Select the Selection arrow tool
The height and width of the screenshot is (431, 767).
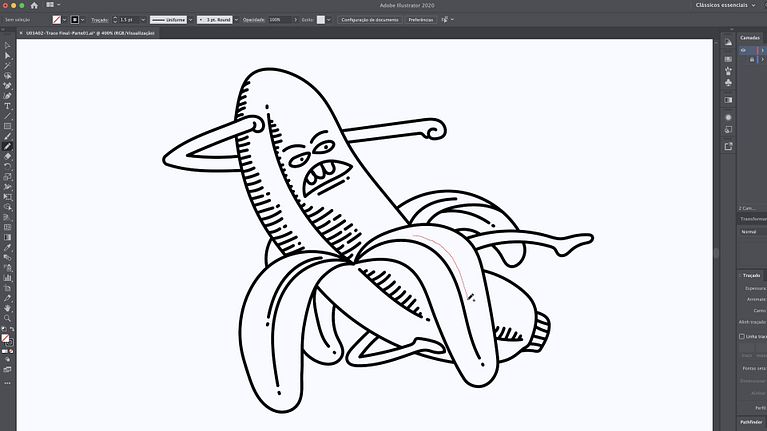pos(7,45)
